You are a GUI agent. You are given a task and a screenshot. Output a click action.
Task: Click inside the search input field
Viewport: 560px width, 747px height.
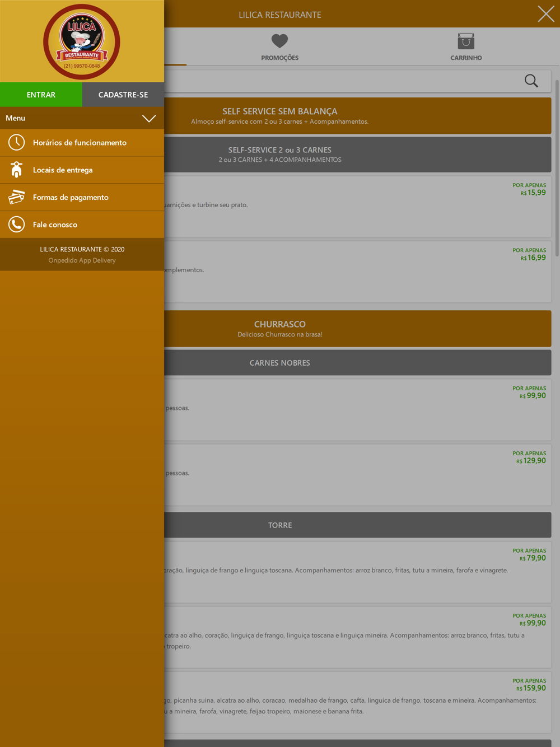(342, 81)
